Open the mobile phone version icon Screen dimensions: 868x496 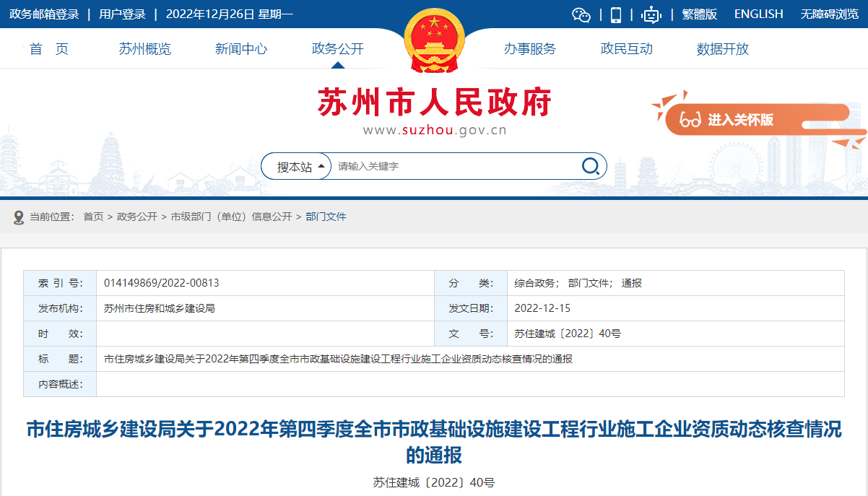pos(616,14)
